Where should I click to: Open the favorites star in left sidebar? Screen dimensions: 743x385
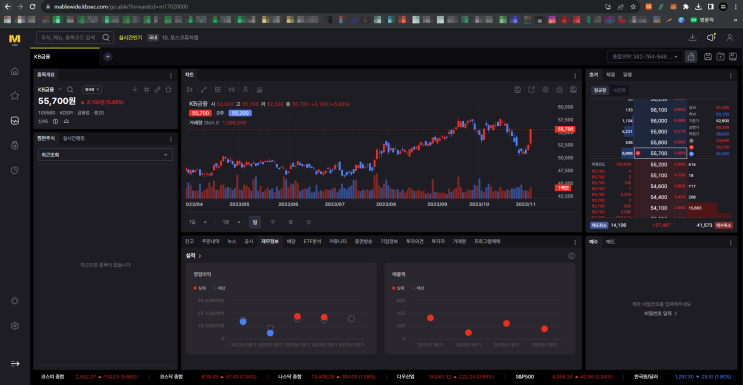point(15,96)
